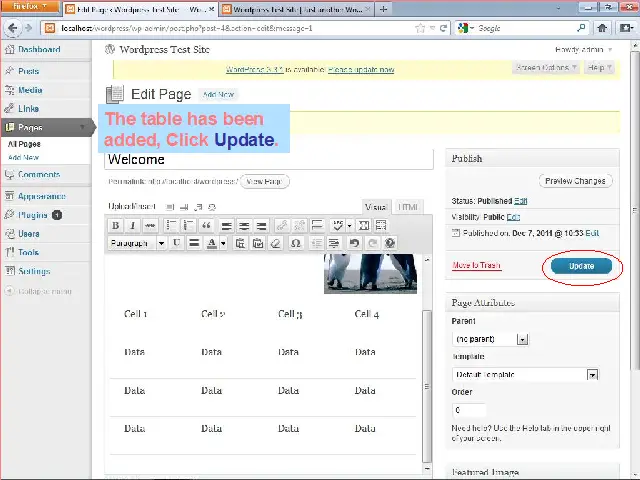The height and width of the screenshot is (480, 640).
Task: Paste as plain text
Action: pos(240,243)
